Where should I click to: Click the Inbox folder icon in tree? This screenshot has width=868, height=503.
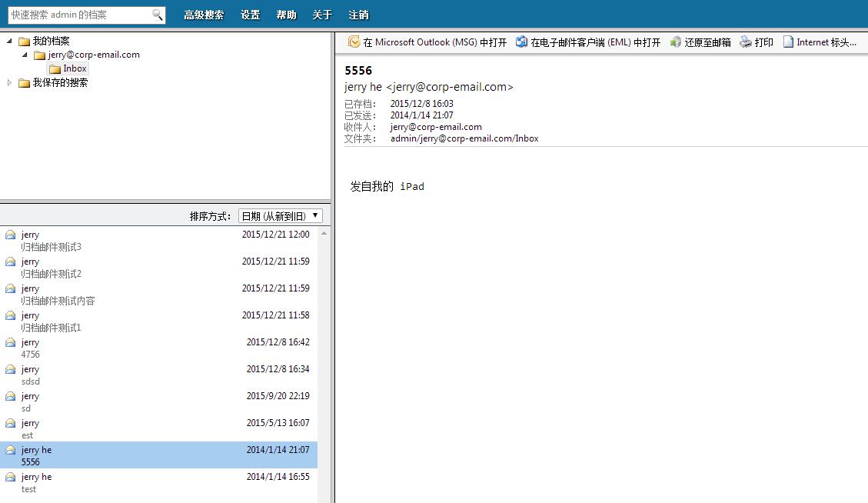55,69
